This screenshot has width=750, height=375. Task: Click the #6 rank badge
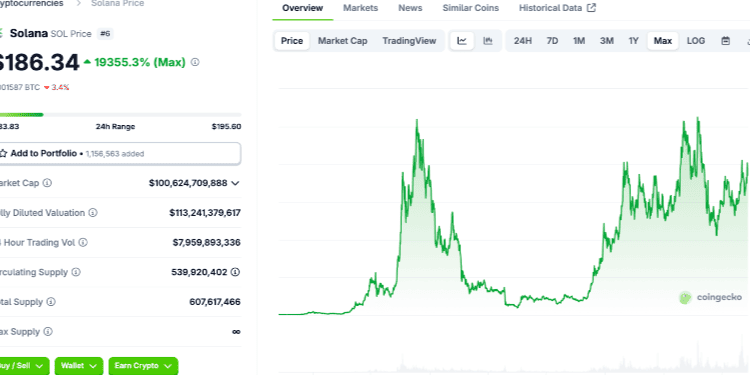[105, 33]
